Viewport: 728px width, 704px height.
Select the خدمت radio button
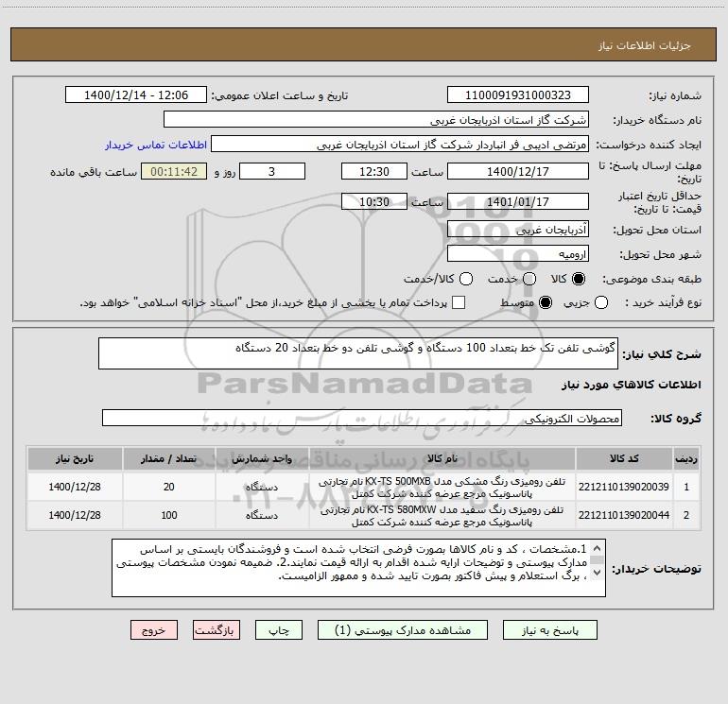point(529,279)
